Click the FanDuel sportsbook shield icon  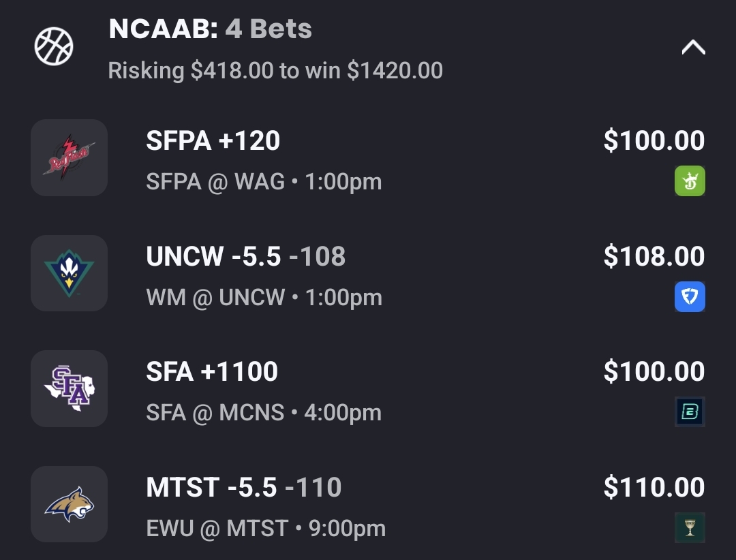pos(690,297)
